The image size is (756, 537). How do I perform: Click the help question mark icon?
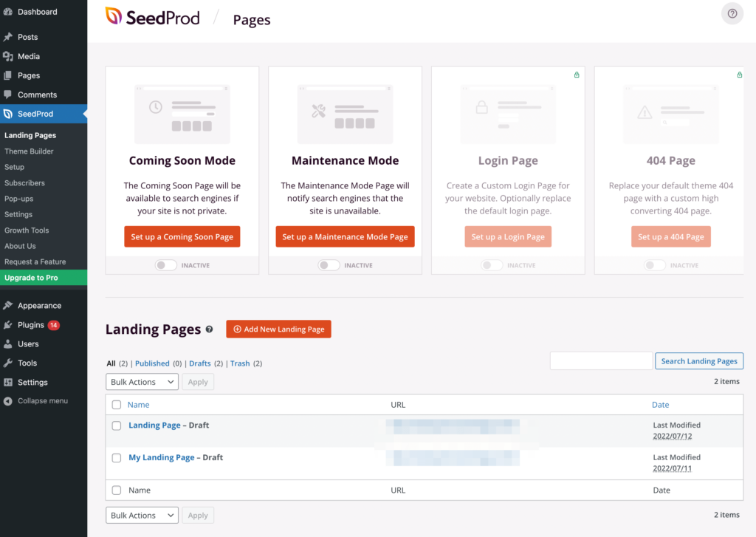(x=732, y=13)
